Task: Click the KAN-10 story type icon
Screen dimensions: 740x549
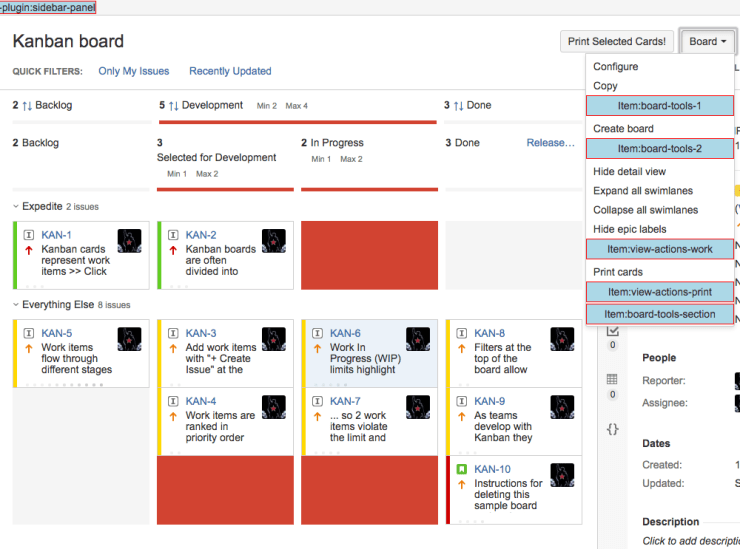Action: click(461, 469)
